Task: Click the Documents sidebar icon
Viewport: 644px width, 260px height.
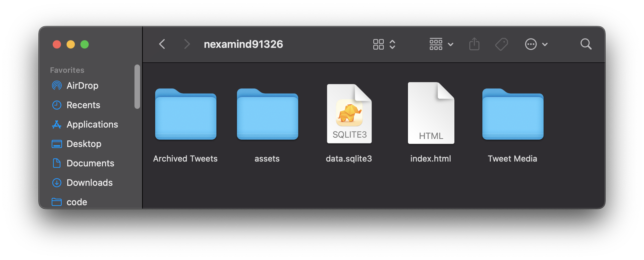Action: coord(56,163)
